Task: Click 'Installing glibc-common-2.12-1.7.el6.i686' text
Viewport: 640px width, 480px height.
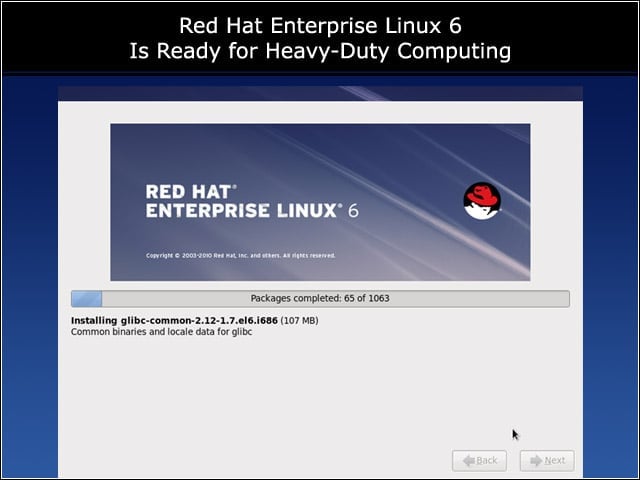Action: pyautogui.click(x=174, y=320)
